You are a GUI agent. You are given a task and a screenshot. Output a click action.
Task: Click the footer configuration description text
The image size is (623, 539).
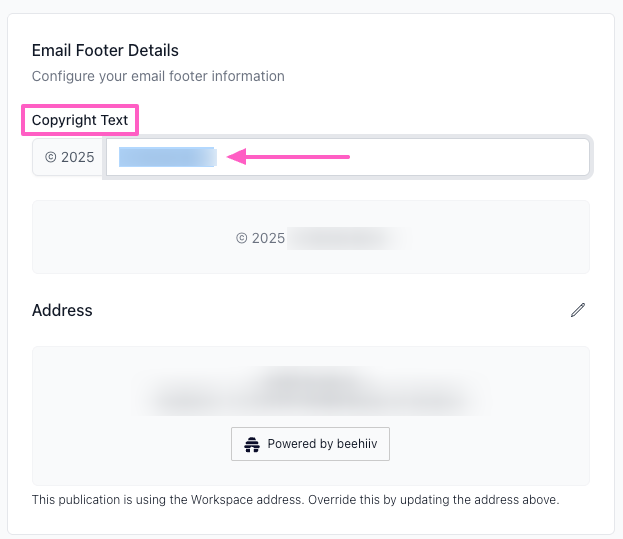[x=158, y=76]
